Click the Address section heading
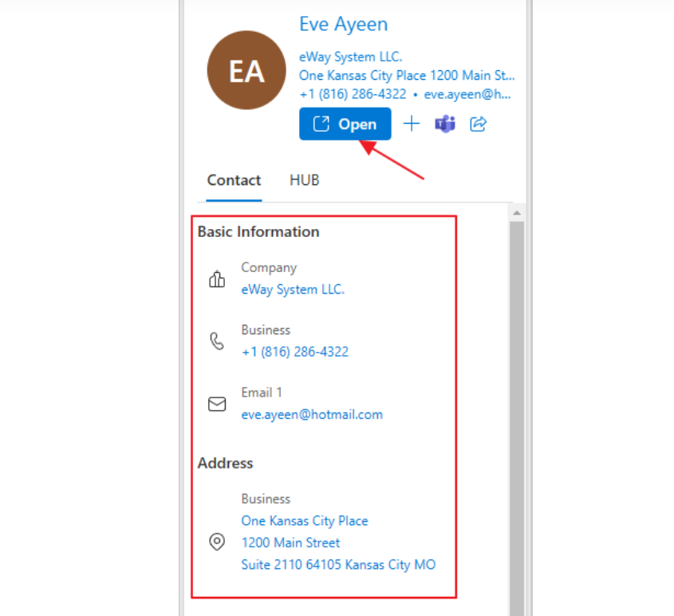The image size is (674, 616). 225,464
